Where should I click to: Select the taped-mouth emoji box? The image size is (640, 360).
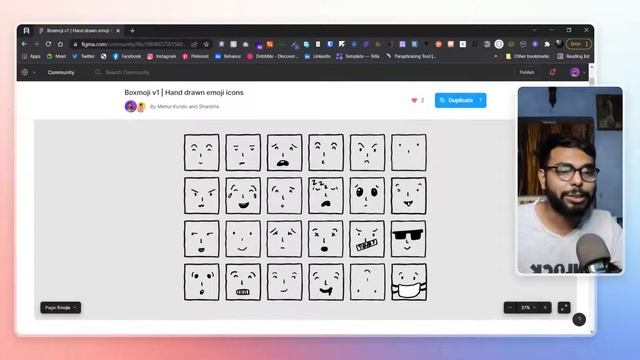click(367, 239)
